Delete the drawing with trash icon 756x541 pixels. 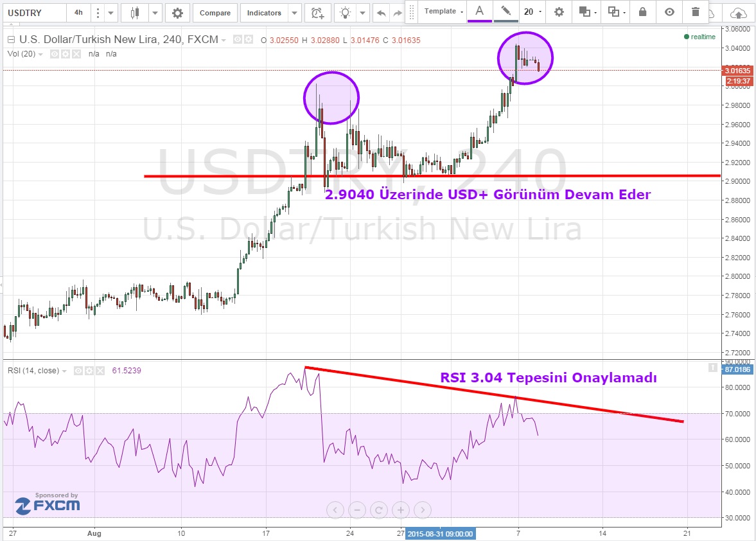[x=696, y=12]
